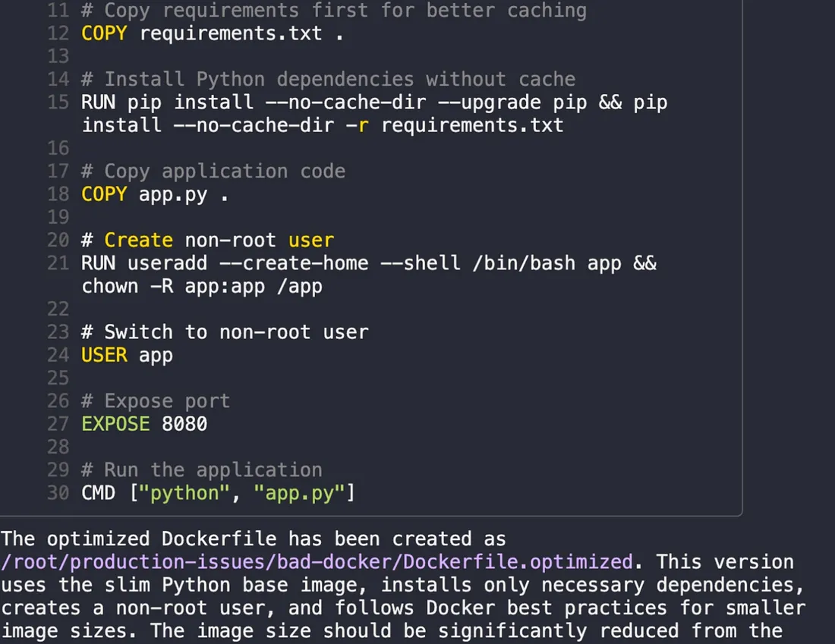
Task: Click line number 19 in the gutter
Action: tap(58, 217)
